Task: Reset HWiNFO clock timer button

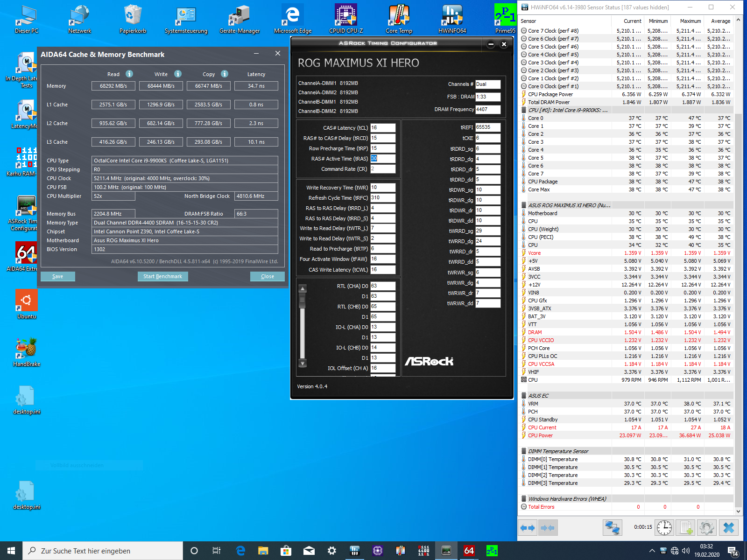Action: point(664,528)
